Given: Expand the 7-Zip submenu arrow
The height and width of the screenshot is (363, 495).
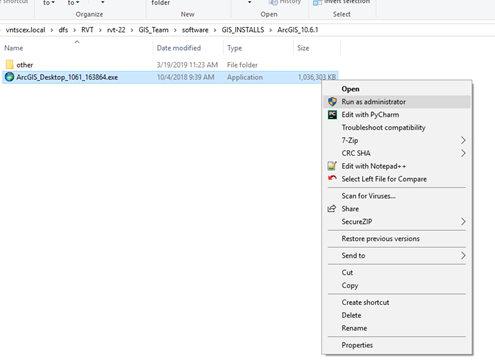Looking at the screenshot, I should (463, 140).
